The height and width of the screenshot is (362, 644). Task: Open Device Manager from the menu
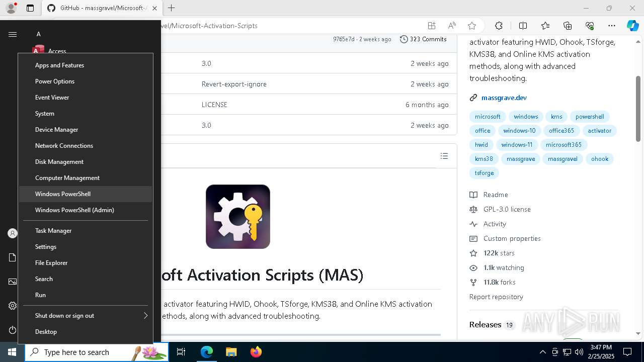pos(86,130)
